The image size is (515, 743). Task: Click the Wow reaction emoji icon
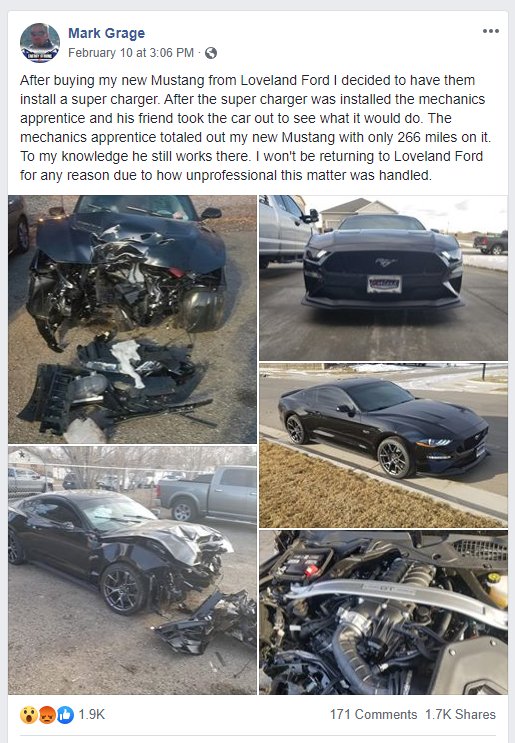point(28,715)
